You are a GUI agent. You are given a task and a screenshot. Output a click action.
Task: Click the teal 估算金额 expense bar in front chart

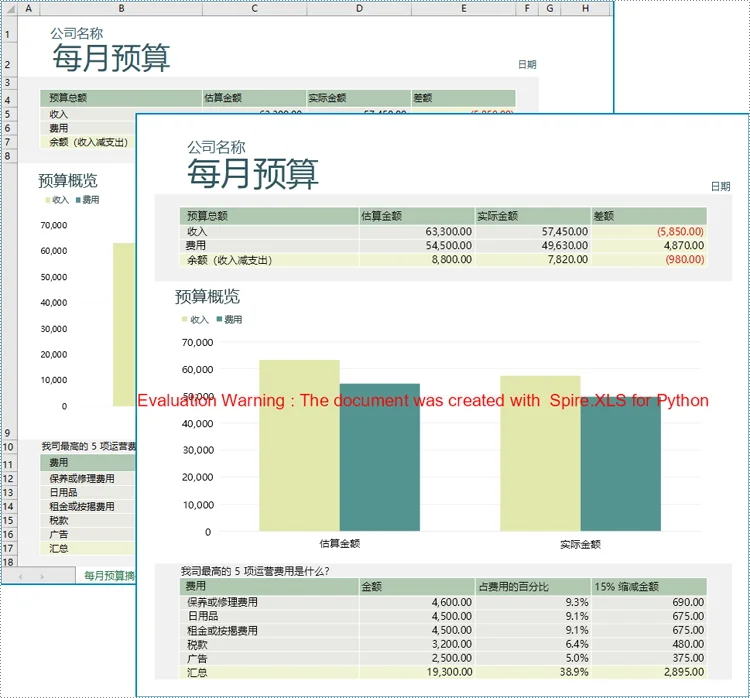click(380, 457)
